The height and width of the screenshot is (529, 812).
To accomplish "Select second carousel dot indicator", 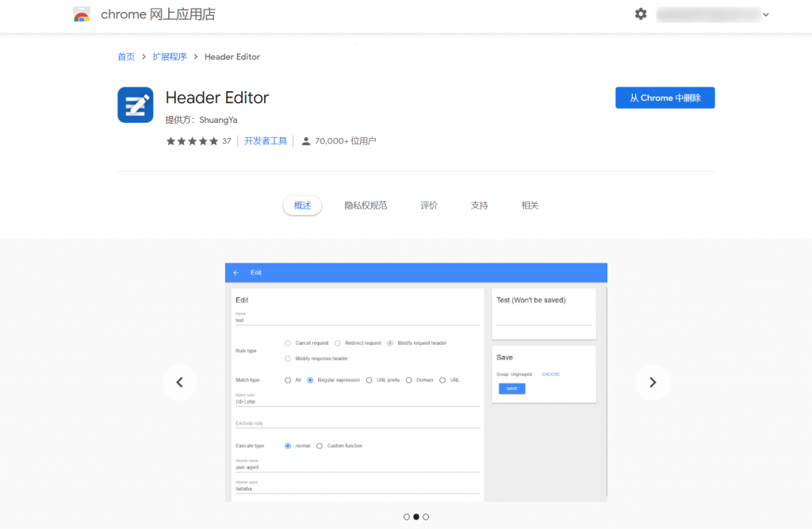I will point(416,516).
